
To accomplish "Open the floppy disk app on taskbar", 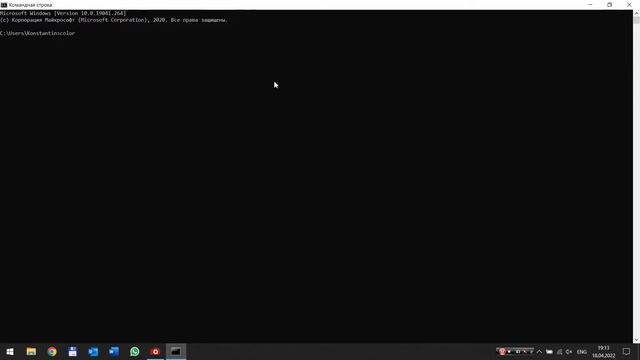I will (x=73, y=351).
